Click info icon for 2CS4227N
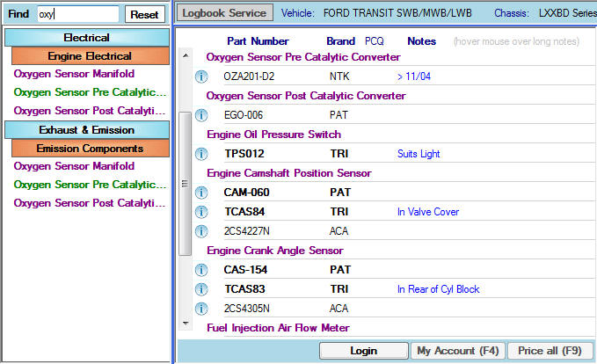The image size is (597, 364). coord(200,231)
